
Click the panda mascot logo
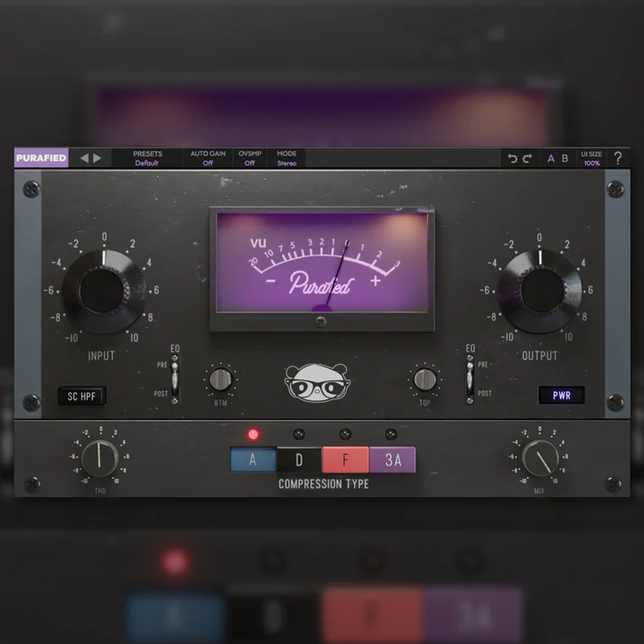(317, 383)
